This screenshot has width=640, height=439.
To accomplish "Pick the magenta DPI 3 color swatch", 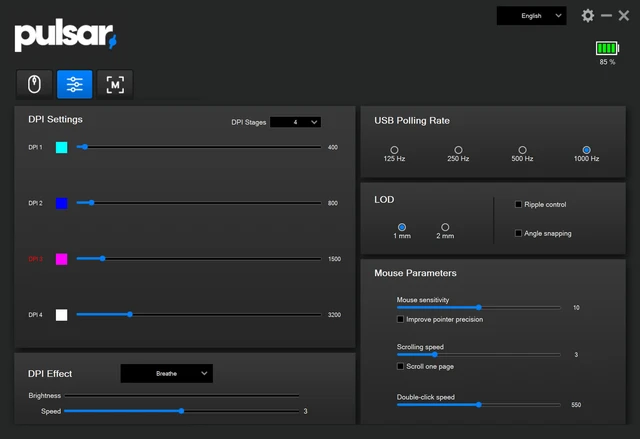I will (x=61, y=259).
